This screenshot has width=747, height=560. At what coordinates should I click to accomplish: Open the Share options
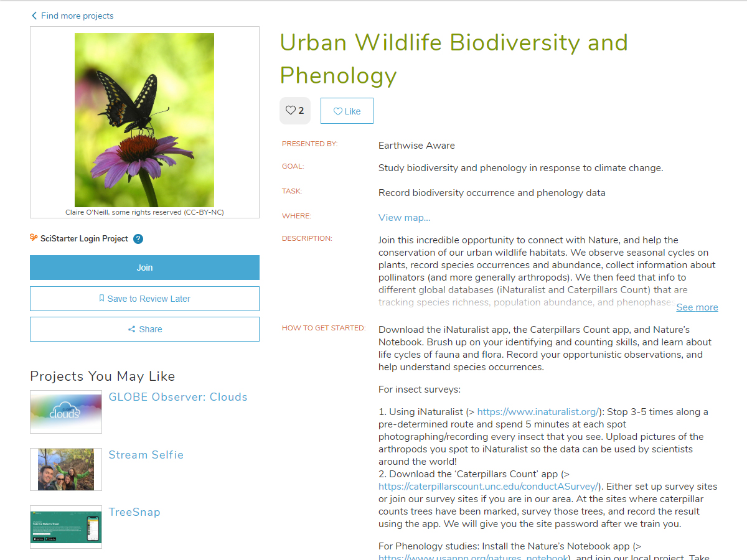(144, 329)
